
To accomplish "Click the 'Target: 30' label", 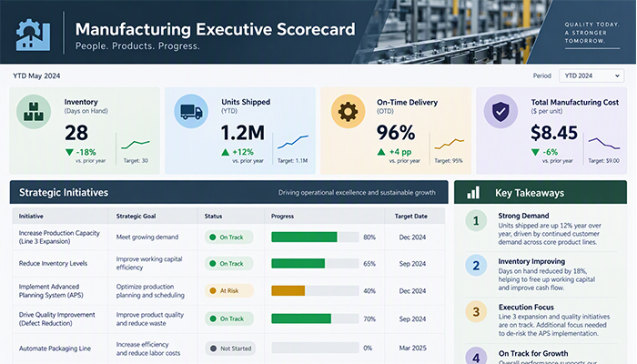I will 136,161.
